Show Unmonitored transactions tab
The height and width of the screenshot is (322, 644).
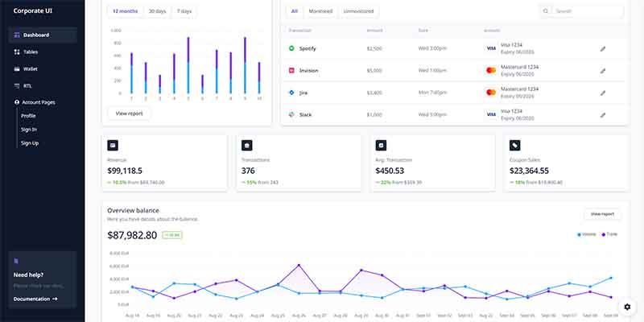(x=358, y=11)
